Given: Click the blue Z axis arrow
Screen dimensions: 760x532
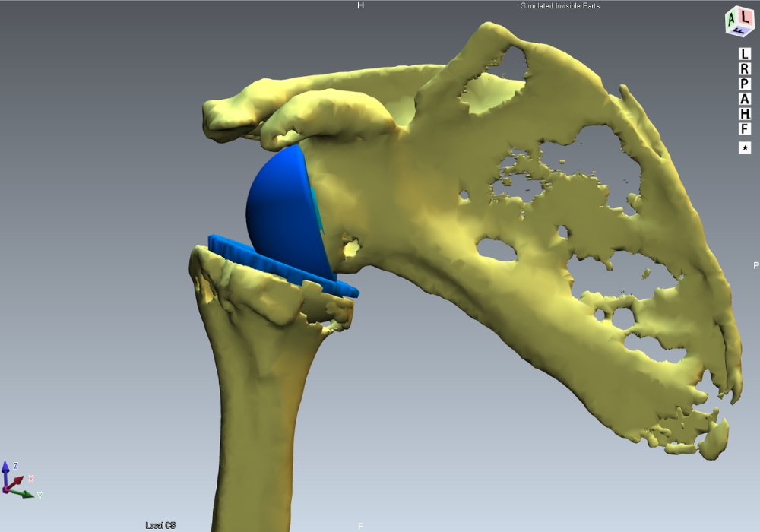Looking at the screenshot, I should [6, 467].
